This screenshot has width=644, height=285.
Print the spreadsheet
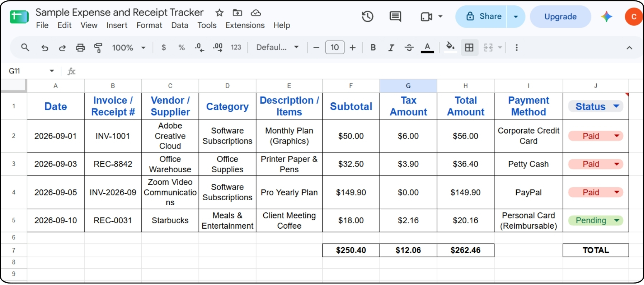[x=80, y=48]
